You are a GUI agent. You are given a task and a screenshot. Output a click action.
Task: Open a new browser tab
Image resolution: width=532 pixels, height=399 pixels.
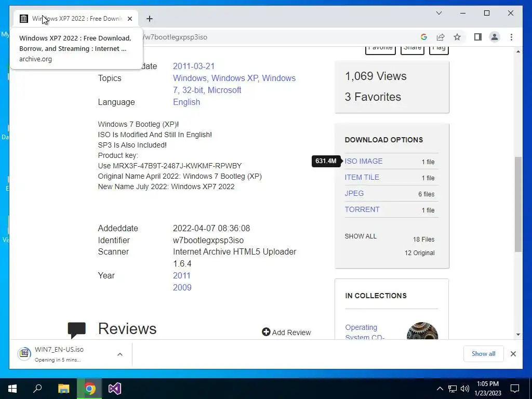[x=149, y=19]
